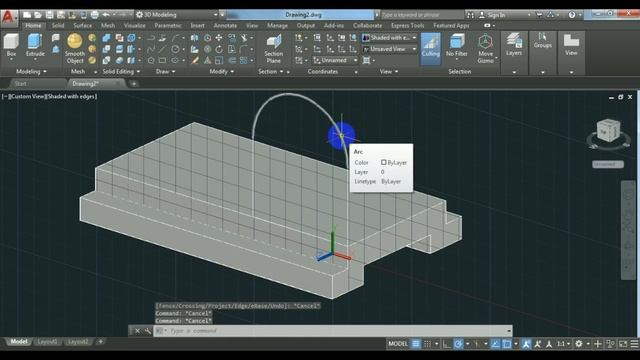Screen dimensions: 640x360
Task: Open file using the folder icon
Action: point(38,15)
